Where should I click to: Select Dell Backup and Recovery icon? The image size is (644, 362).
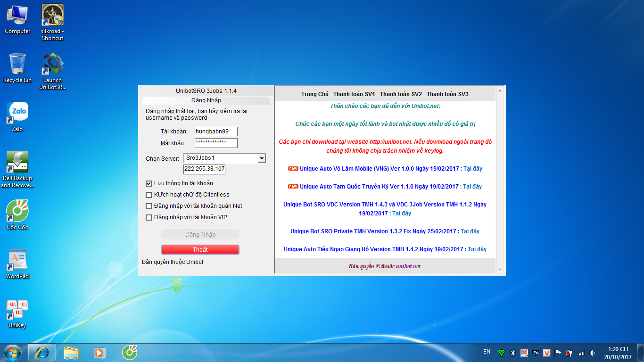point(17,169)
